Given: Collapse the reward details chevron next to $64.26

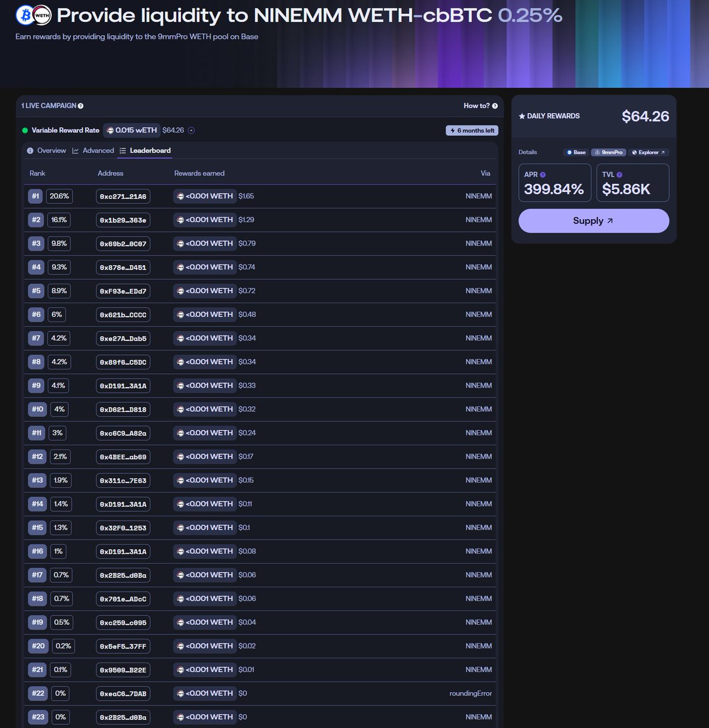Looking at the screenshot, I should tap(191, 130).
